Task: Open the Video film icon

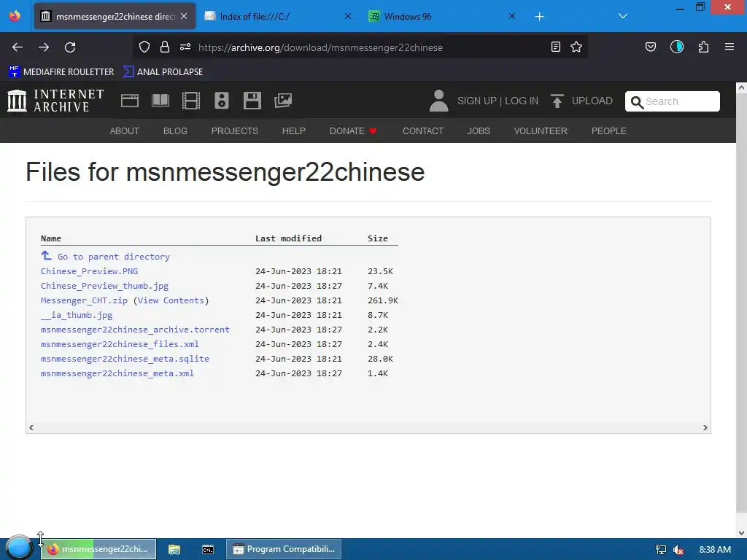Action: coord(191,101)
